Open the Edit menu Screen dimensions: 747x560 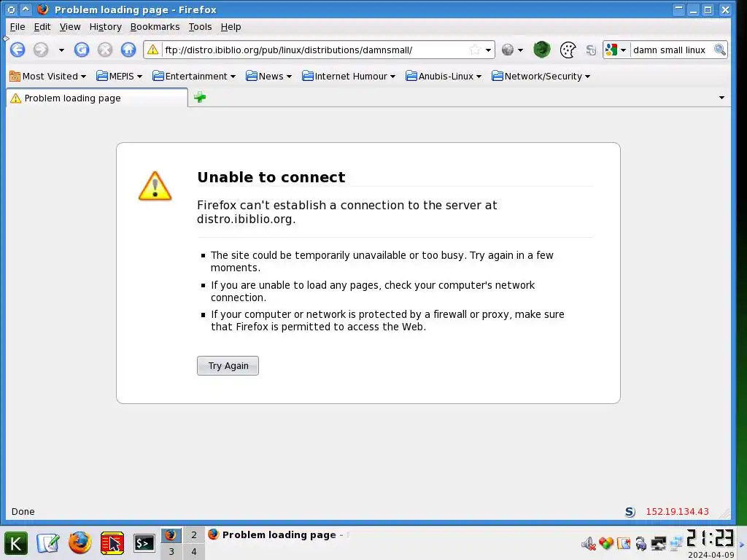(x=42, y=27)
